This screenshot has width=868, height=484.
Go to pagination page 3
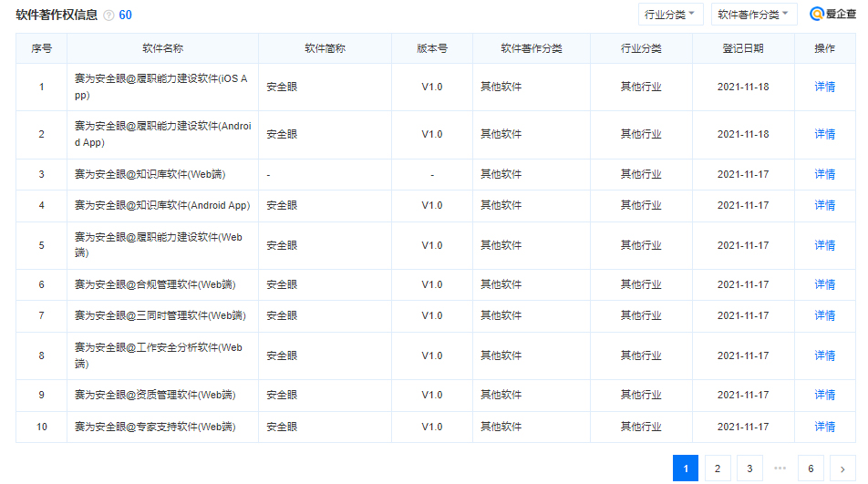coord(749,469)
